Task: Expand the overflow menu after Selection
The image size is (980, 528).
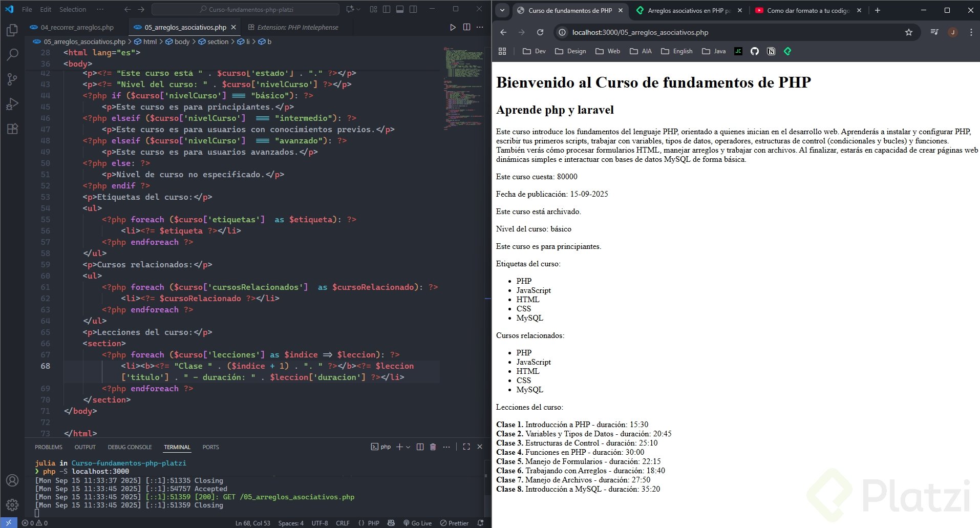Action: pos(100,9)
